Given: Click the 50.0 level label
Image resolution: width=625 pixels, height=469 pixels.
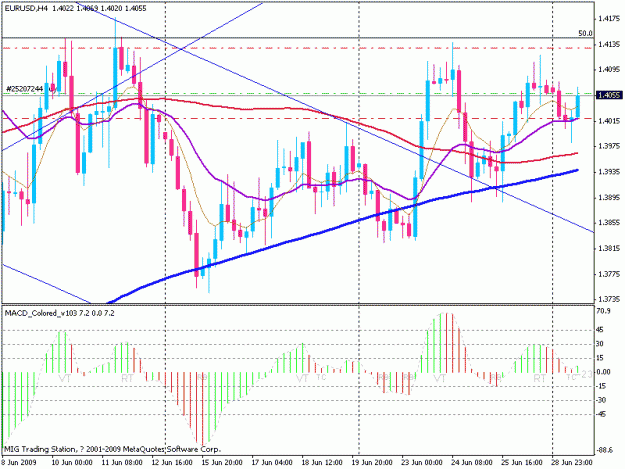Looking at the screenshot, I should pyautogui.click(x=585, y=33).
